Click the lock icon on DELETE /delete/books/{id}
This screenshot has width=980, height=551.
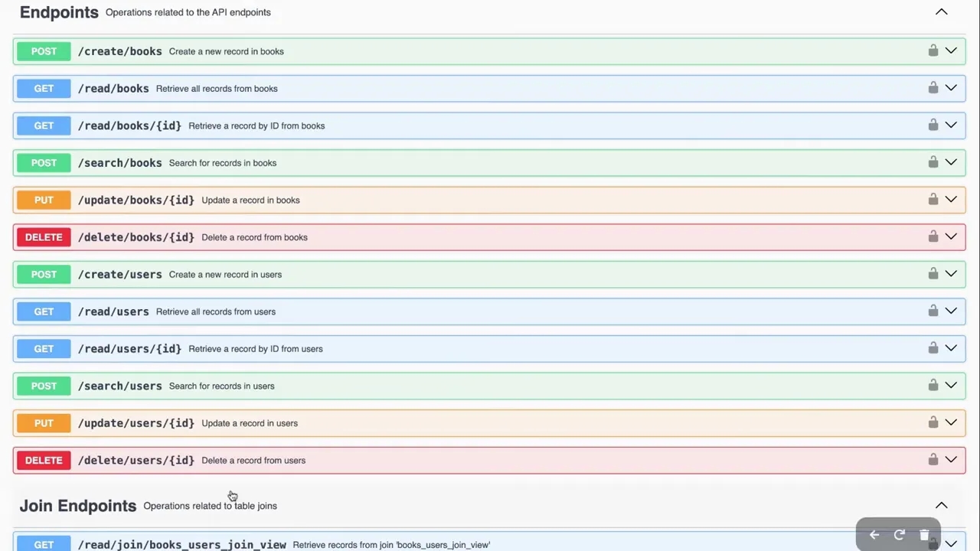point(933,236)
